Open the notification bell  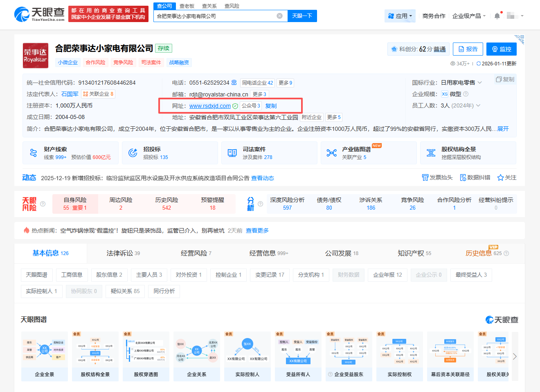pos(497,16)
